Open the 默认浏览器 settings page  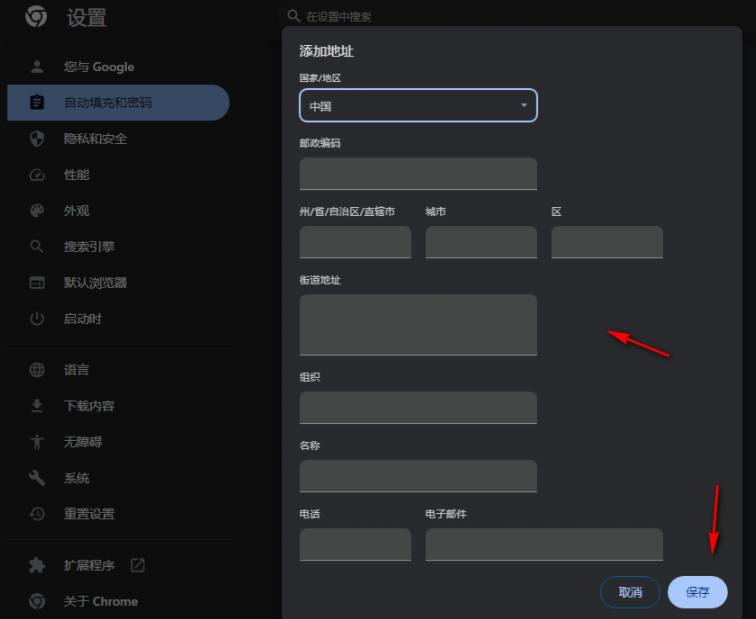tap(118, 283)
